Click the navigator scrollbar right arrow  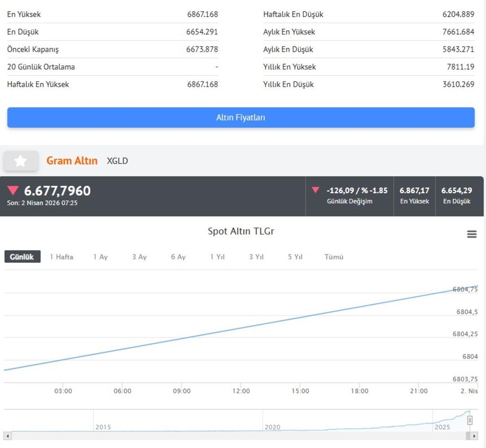tap(473, 436)
